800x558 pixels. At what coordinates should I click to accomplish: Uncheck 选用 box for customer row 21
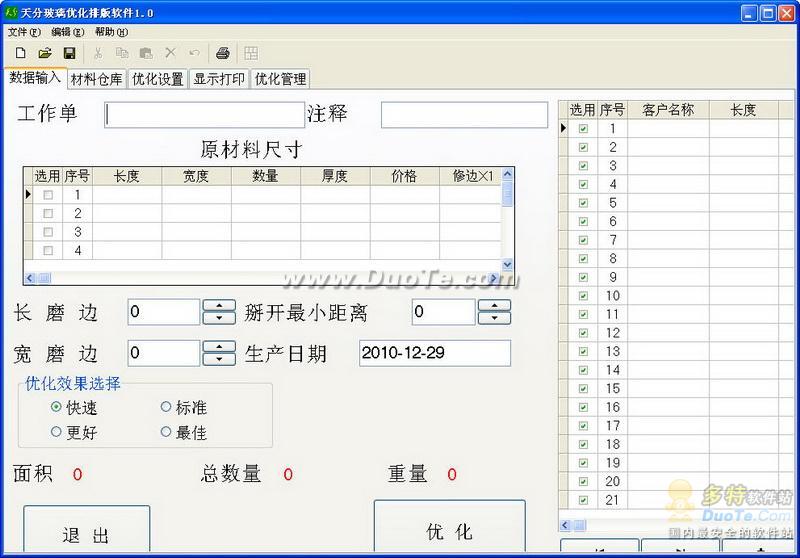[583, 500]
